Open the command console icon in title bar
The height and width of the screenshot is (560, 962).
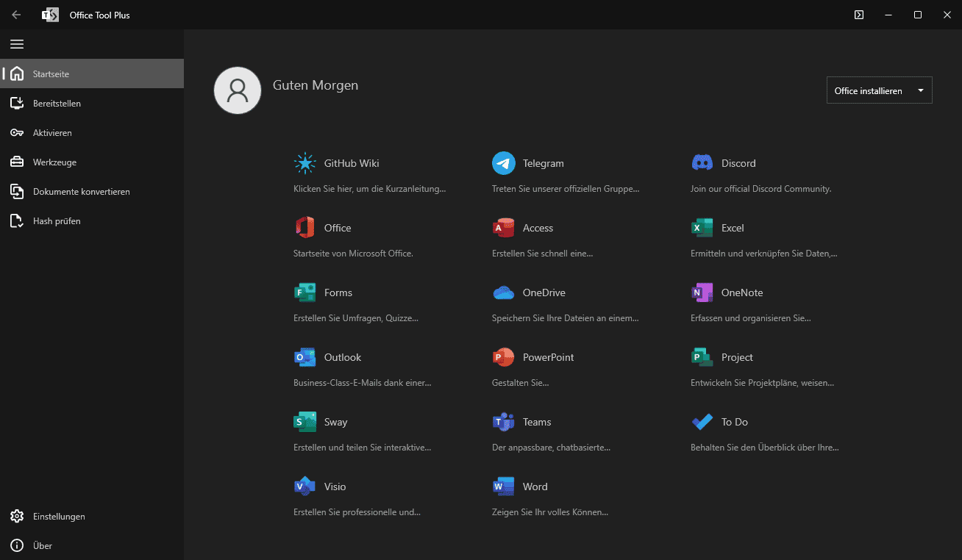[x=859, y=15]
